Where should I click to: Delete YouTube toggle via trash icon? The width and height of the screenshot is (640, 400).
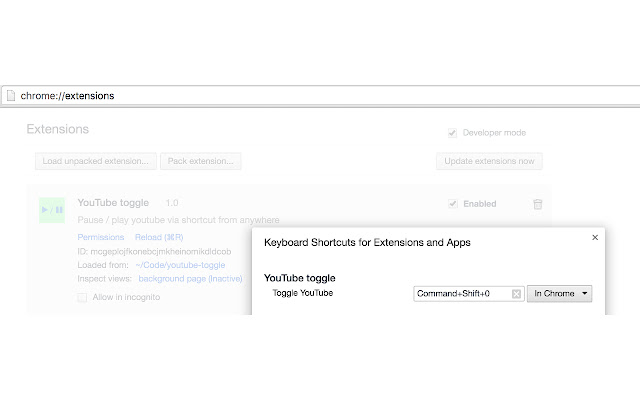tap(538, 204)
